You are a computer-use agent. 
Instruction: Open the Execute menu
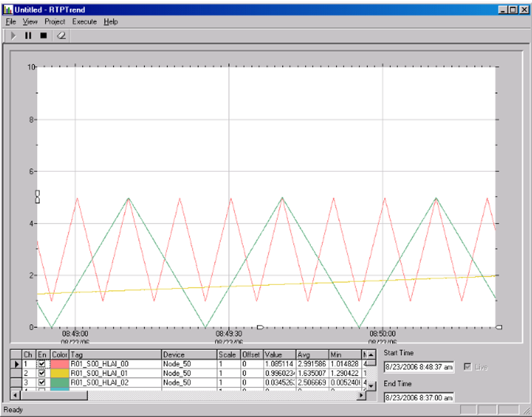tap(84, 22)
